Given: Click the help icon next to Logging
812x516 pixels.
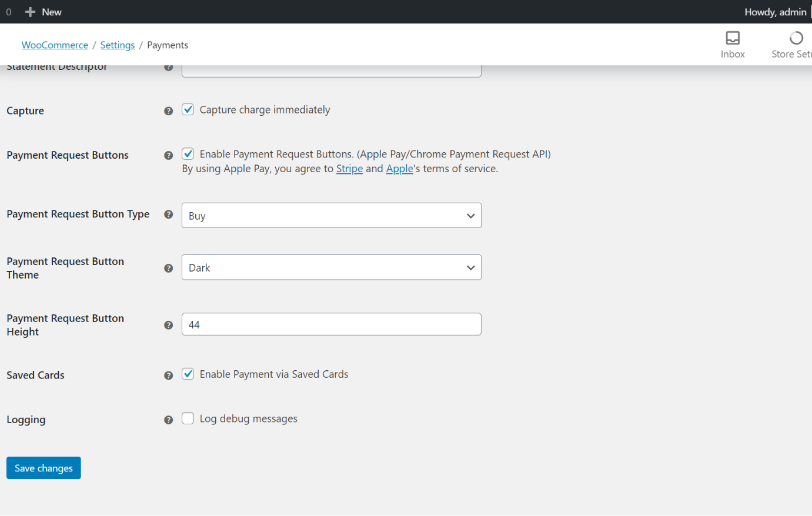Looking at the screenshot, I should 169,420.
